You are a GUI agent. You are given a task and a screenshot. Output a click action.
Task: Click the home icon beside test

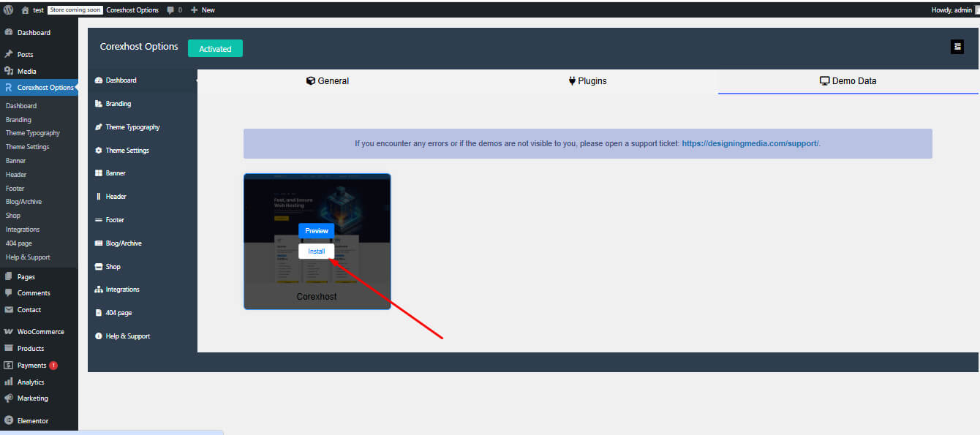25,10
